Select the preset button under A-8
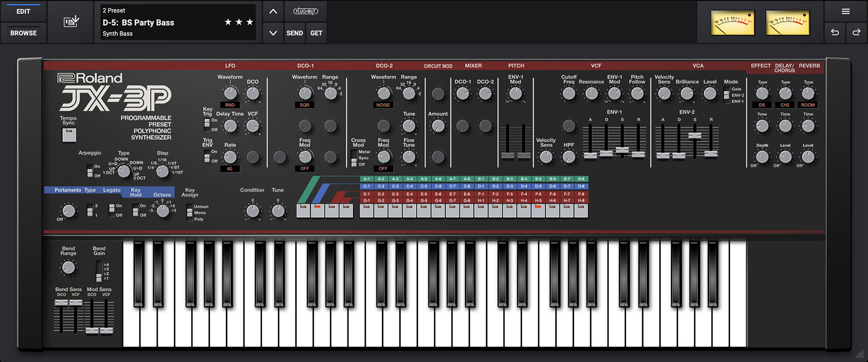The width and height of the screenshot is (868, 362). [467, 211]
